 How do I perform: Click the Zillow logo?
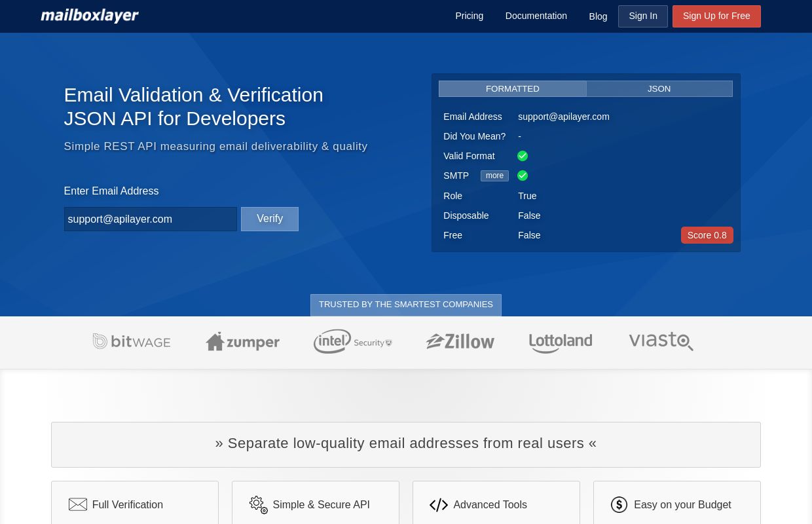[x=460, y=341]
